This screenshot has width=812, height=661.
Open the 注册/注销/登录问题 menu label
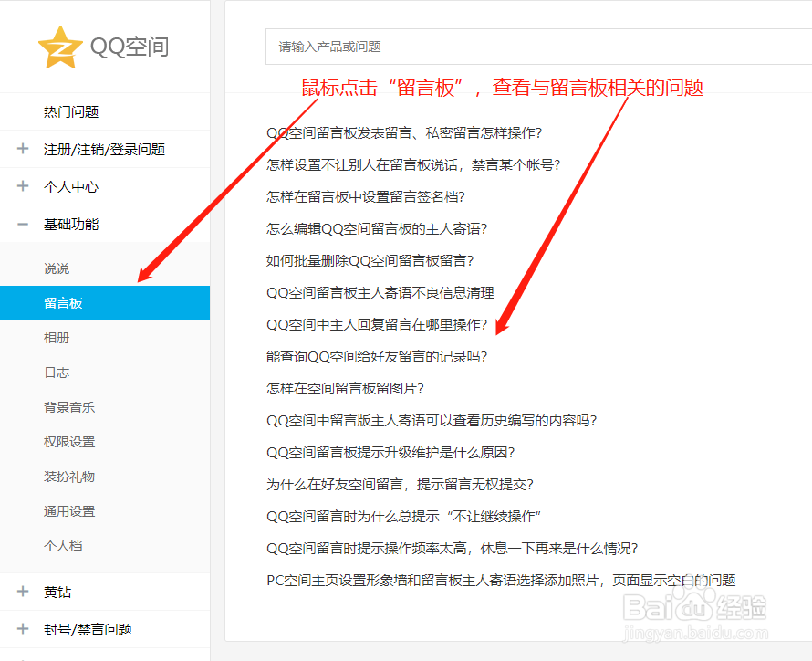(104, 149)
